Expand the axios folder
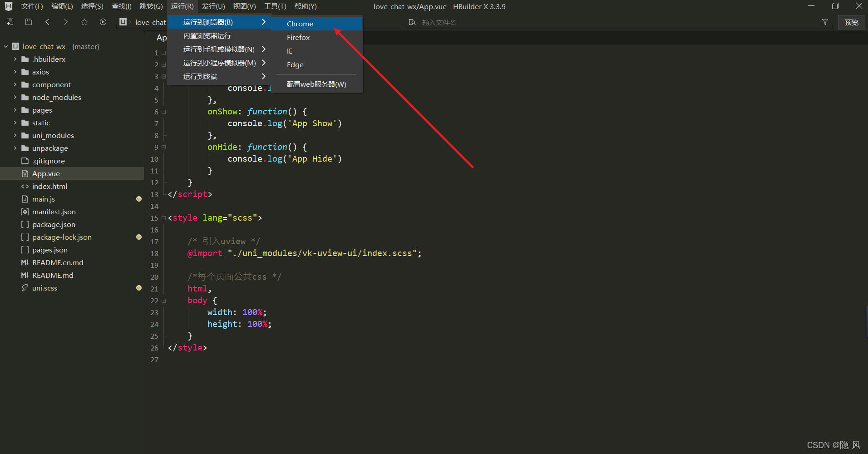Image resolution: width=868 pixels, height=454 pixels. [15, 72]
